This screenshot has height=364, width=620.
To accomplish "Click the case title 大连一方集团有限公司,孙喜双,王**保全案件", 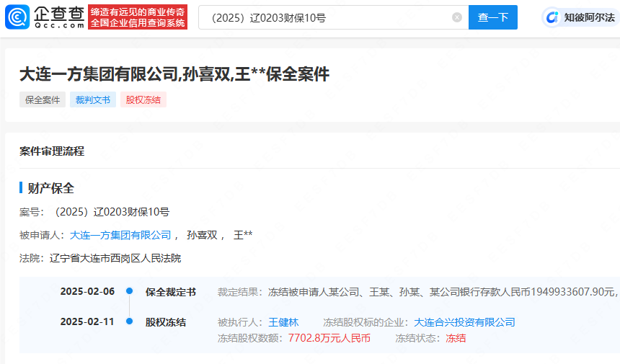I will (x=174, y=74).
